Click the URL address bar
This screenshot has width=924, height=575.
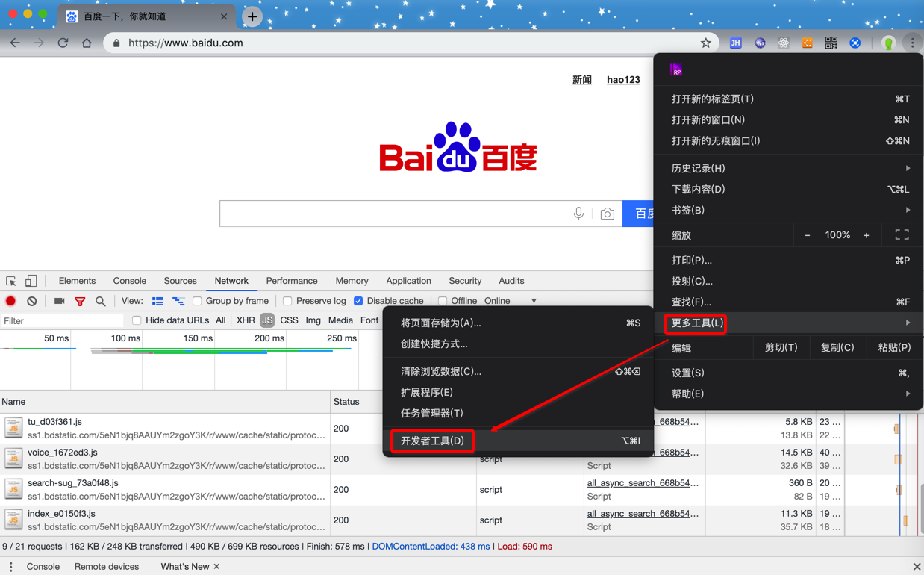(411, 43)
